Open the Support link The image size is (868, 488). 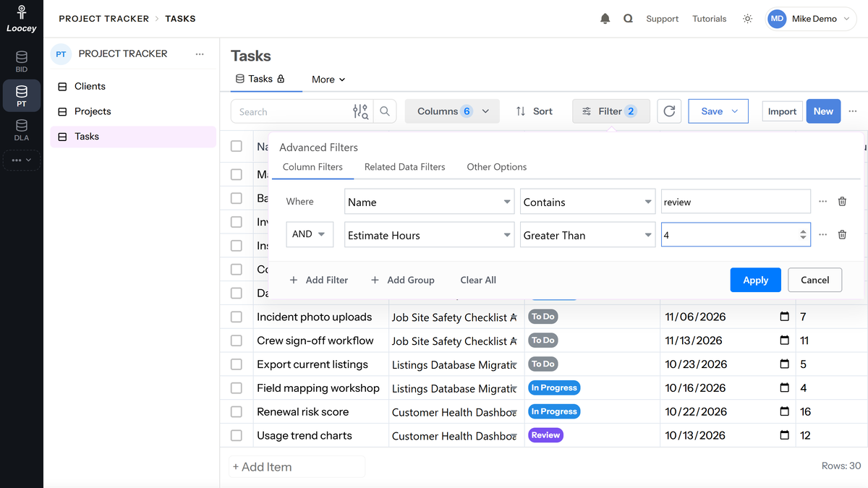tap(662, 19)
